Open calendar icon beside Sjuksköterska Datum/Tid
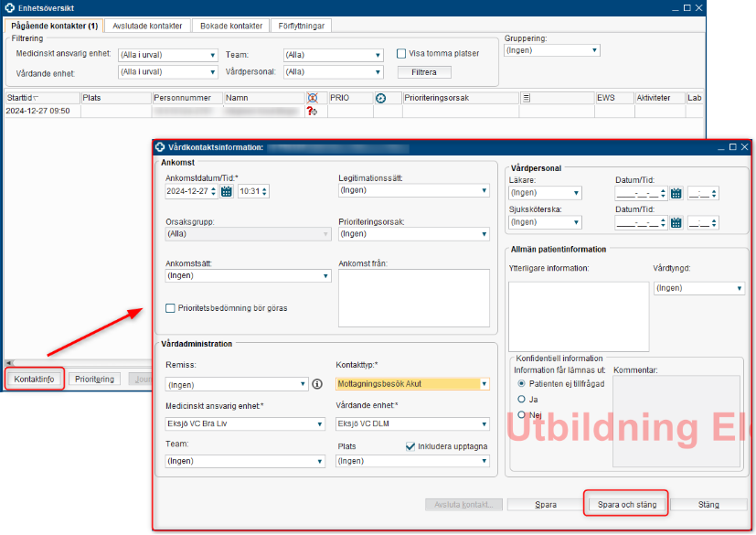 676,222
